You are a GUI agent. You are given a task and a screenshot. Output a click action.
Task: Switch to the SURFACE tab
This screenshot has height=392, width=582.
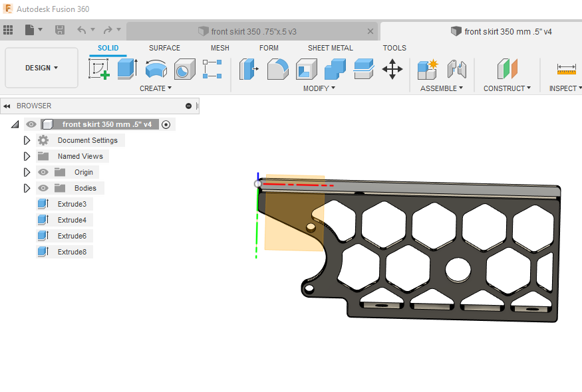coord(164,48)
